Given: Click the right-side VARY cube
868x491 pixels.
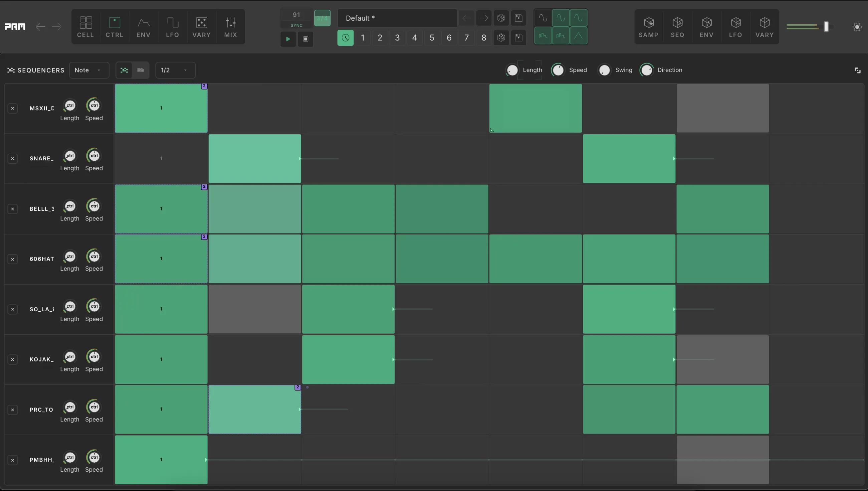Looking at the screenshot, I should click(x=765, y=27).
